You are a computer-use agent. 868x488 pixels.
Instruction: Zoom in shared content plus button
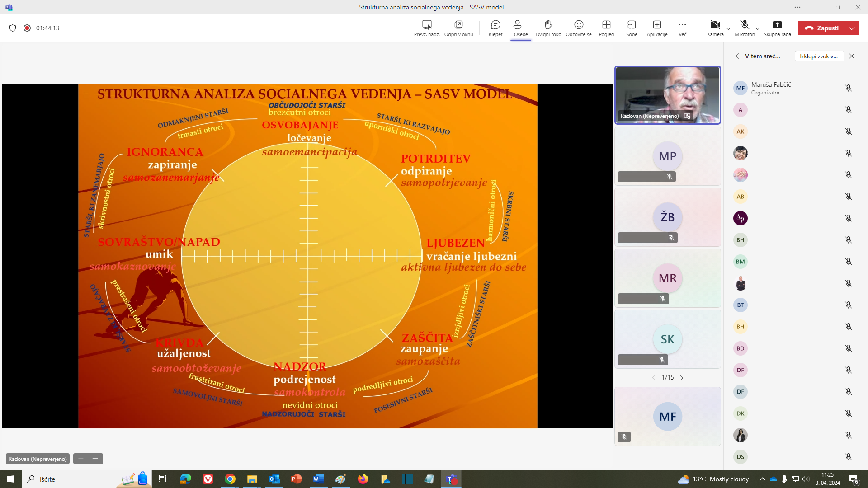(95, 459)
